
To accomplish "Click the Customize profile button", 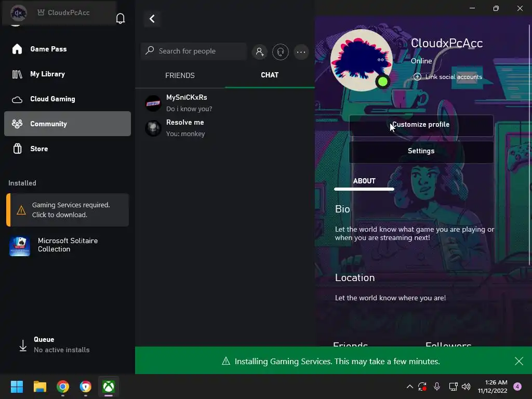I will (x=421, y=125).
